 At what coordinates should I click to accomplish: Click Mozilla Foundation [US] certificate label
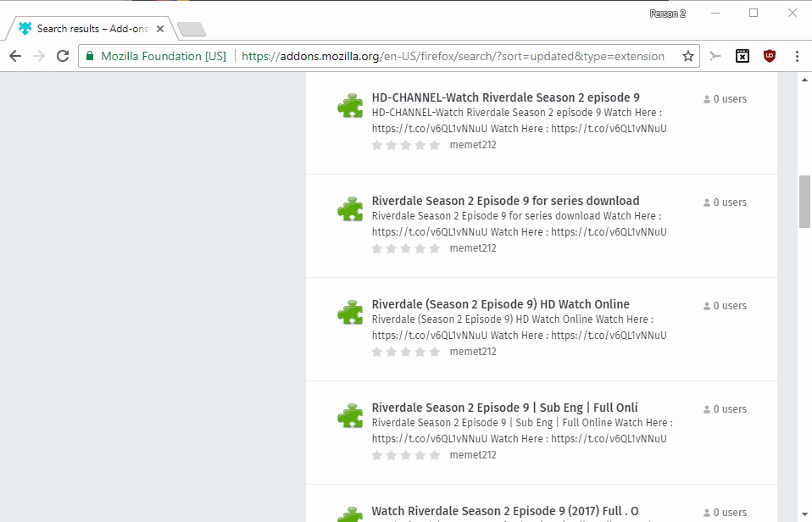click(x=164, y=56)
